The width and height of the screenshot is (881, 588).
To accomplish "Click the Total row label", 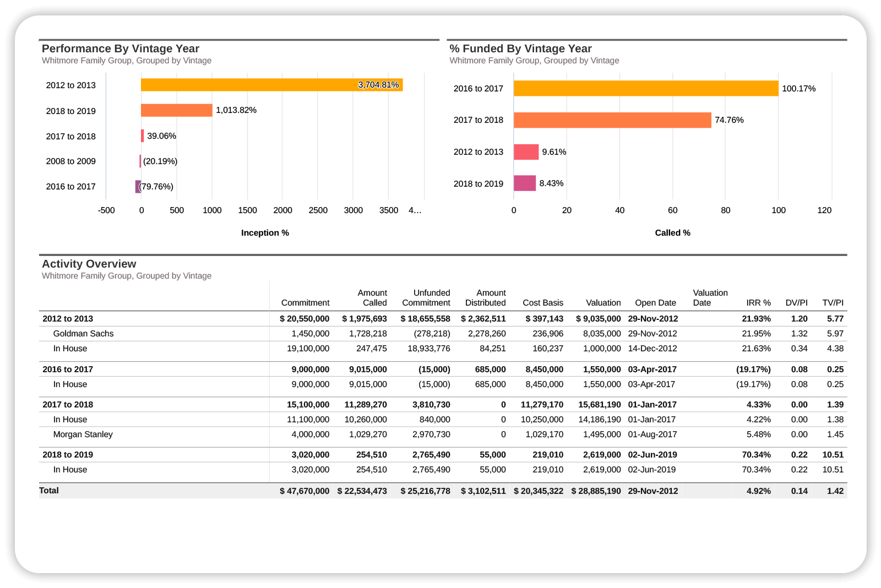I will coord(49,491).
